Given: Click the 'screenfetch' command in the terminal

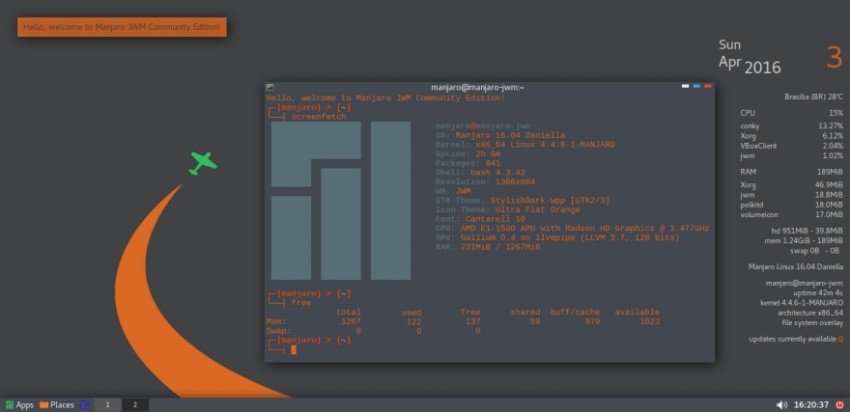Looking at the screenshot, I should (x=319, y=117).
